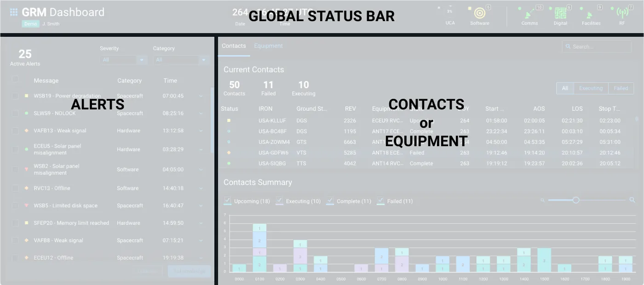Disable the Executing (10) checkbox
This screenshot has height=285, width=644.
(279, 200)
